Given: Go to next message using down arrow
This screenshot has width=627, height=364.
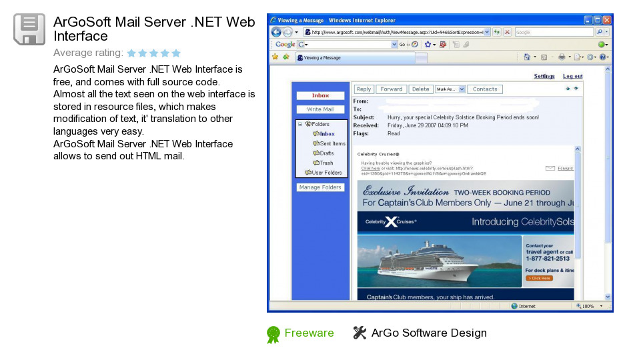Looking at the screenshot, I should pyautogui.click(x=576, y=88).
